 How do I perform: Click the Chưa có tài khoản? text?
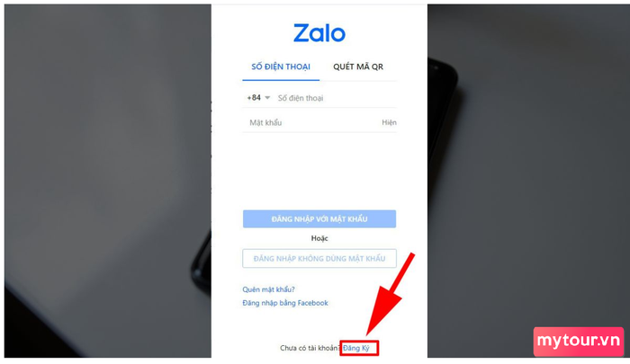[310, 348]
